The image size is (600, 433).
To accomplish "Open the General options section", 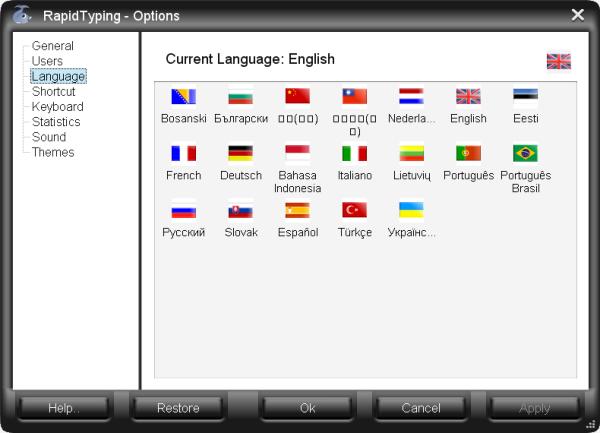I will [53, 46].
